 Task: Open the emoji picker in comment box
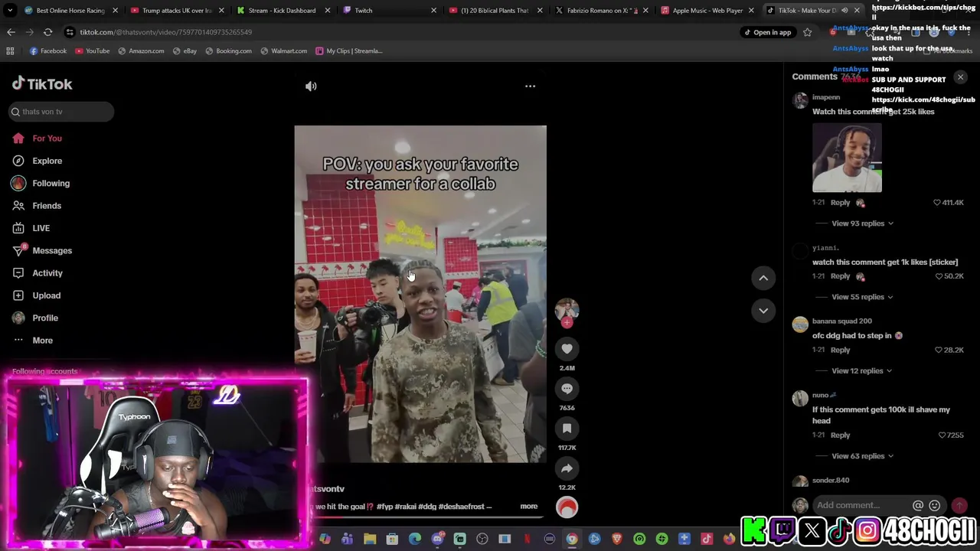(x=934, y=505)
